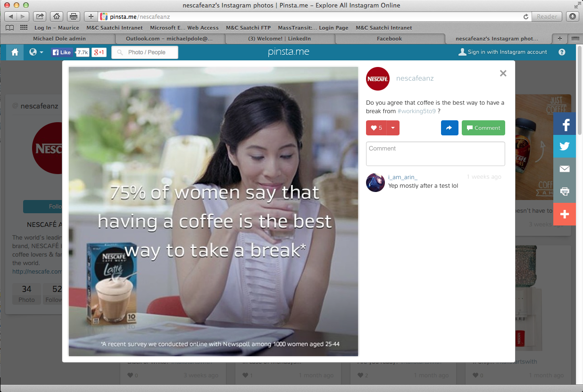Share by email envelope icon
583x392 pixels.
tap(565, 169)
